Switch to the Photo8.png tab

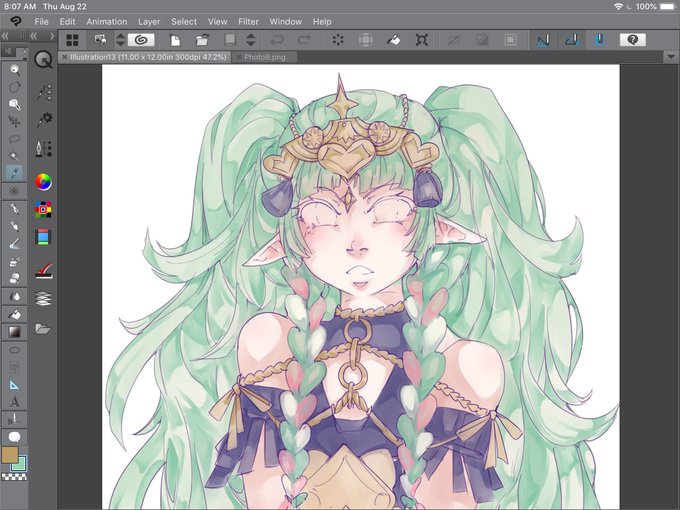tap(265, 57)
